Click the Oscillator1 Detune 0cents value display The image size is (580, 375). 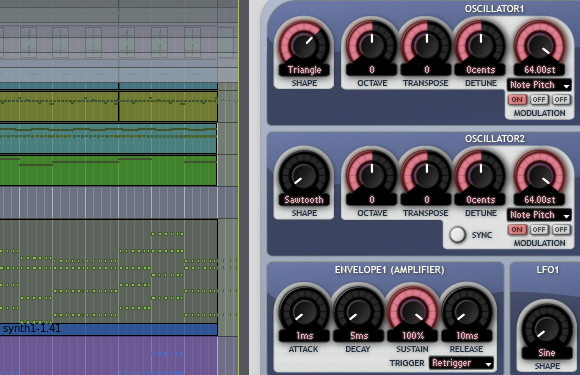pos(480,70)
